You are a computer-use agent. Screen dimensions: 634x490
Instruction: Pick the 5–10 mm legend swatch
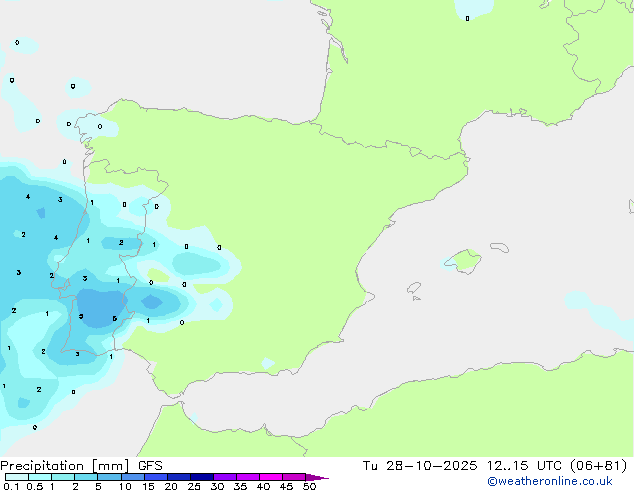pyautogui.click(x=109, y=477)
